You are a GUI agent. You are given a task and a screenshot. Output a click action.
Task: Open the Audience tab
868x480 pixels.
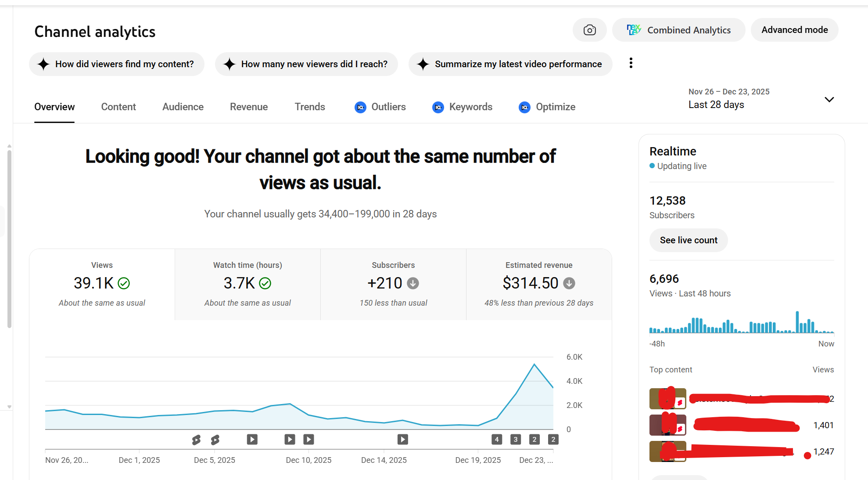coord(183,107)
